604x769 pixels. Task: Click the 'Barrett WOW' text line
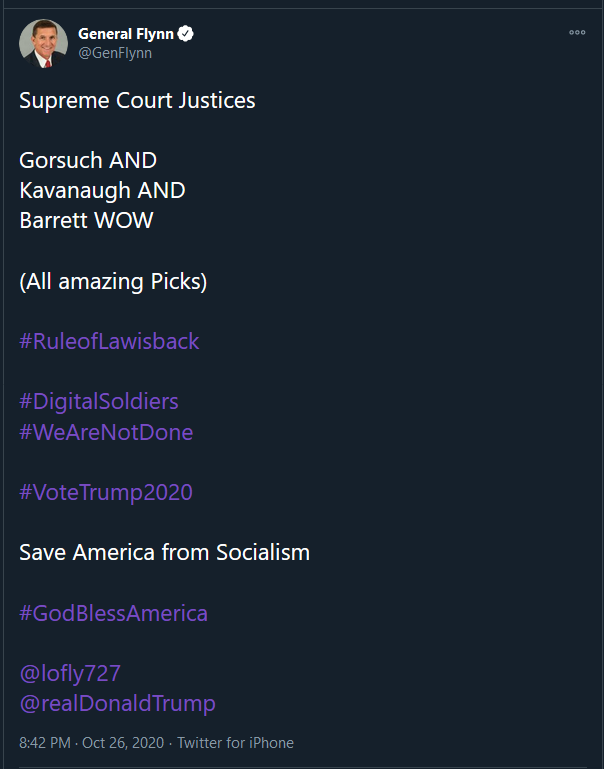(x=86, y=220)
